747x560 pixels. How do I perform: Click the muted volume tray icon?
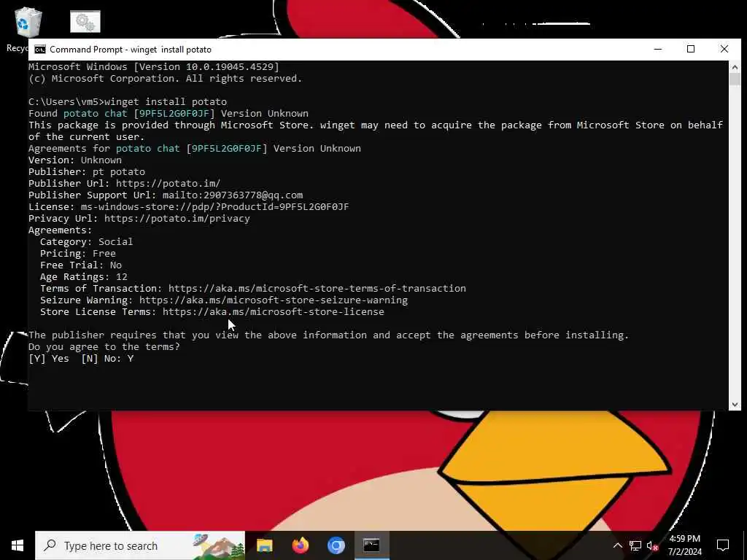point(653,545)
